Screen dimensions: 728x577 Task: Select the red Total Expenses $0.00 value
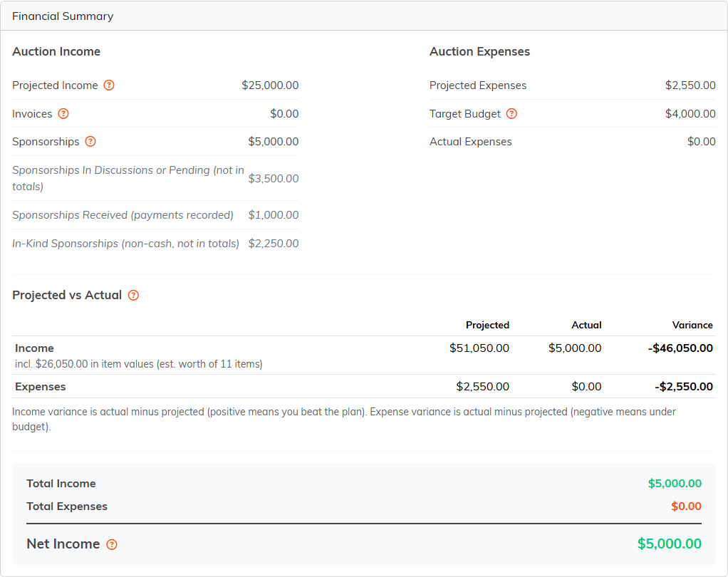coord(686,506)
